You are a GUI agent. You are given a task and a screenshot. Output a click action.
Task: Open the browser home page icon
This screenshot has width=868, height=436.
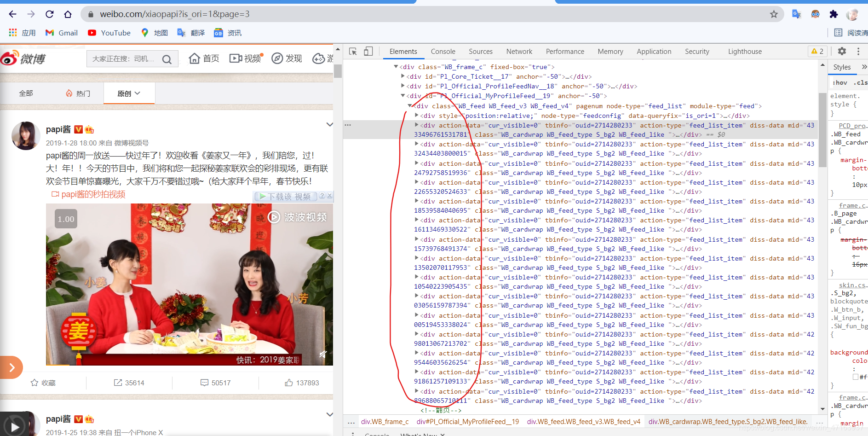point(68,14)
